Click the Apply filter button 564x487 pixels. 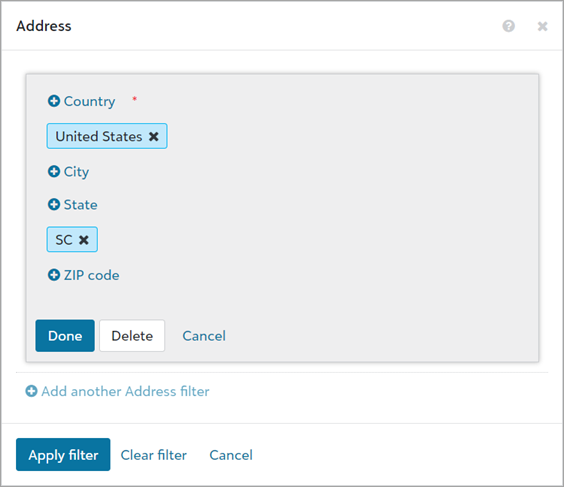pos(63,454)
